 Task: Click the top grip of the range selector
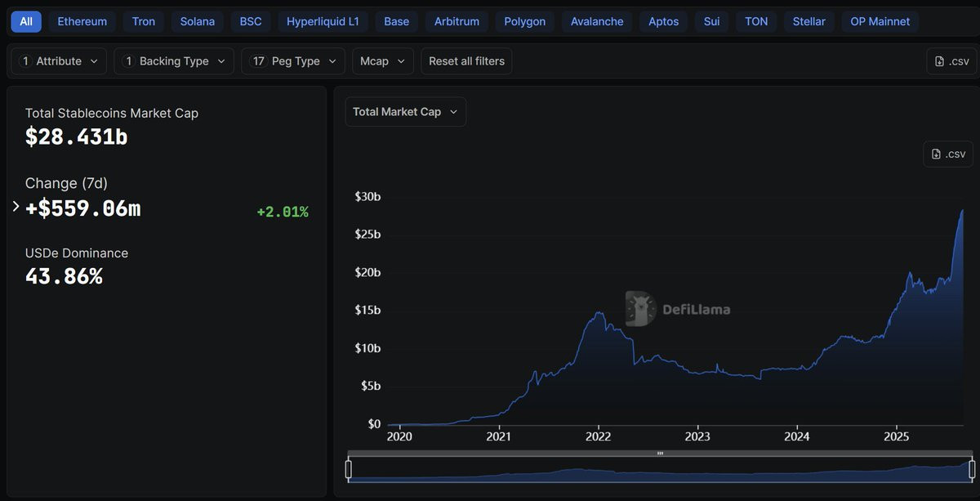coord(660,453)
